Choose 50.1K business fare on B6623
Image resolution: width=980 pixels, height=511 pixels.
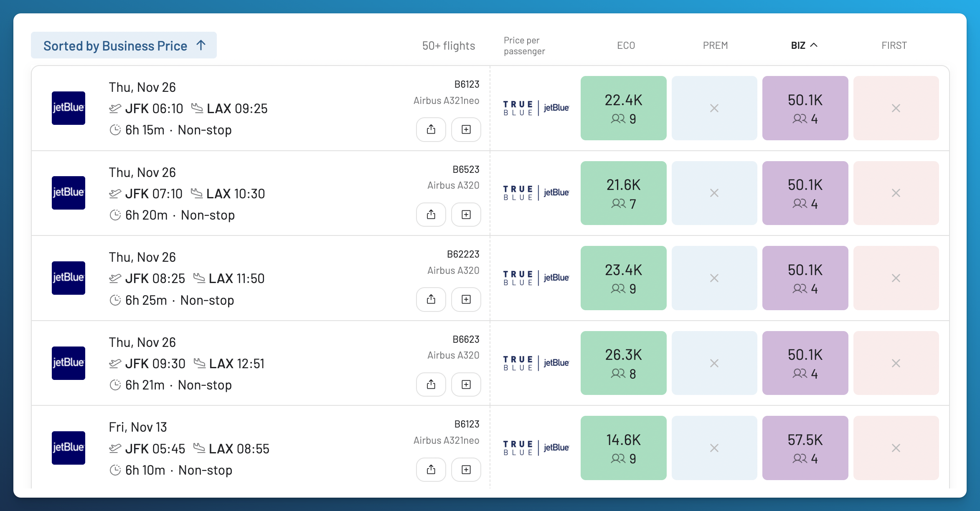805,363
